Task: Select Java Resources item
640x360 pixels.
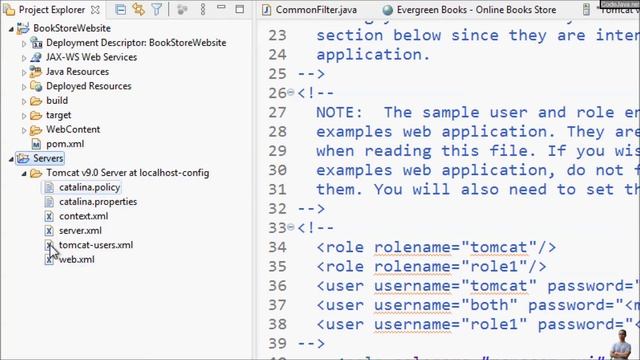Action: coord(78,71)
